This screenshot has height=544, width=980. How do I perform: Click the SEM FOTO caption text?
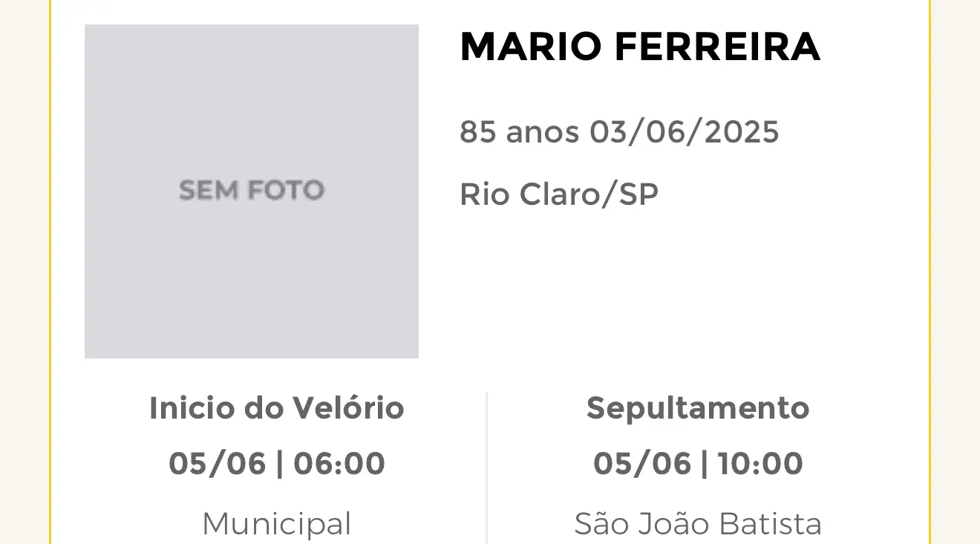tap(252, 191)
